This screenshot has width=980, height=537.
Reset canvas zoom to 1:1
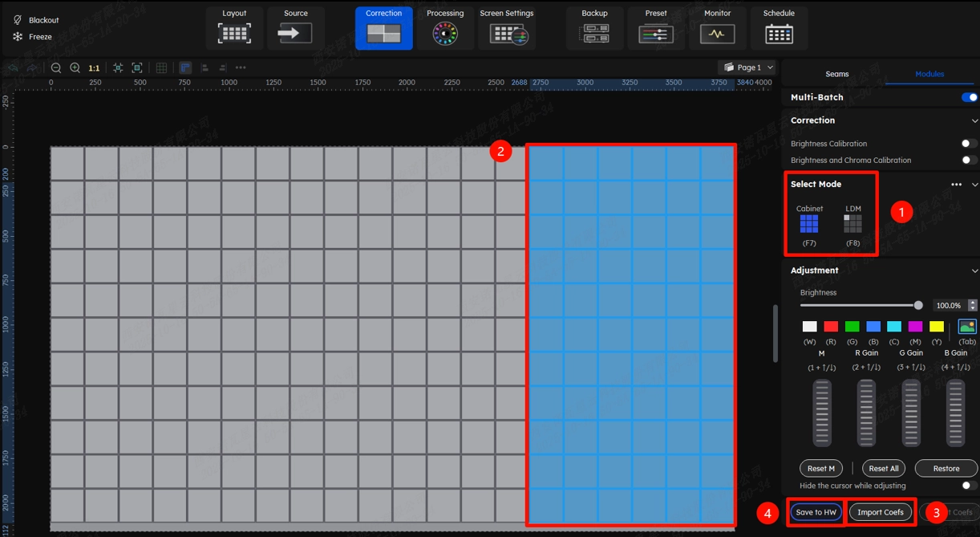(94, 68)
